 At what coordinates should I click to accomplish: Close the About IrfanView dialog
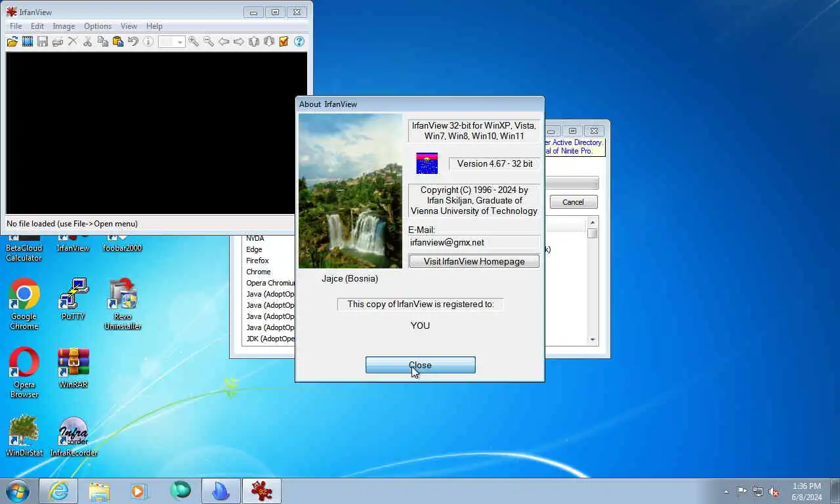420,365
